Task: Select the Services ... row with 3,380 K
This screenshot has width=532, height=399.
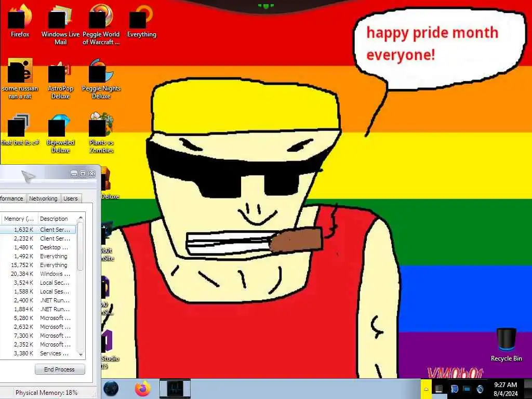Action: click(x=38, y=353)
